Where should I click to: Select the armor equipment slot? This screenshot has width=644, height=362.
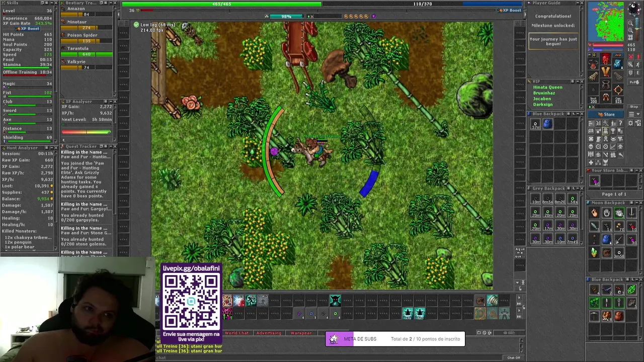click(x=606, y=71)
